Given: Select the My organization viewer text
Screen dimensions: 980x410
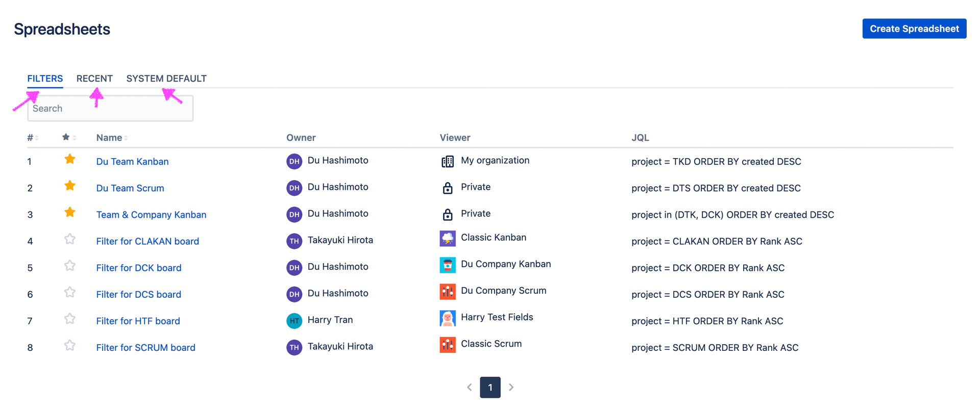Looking at the screenshot, I should point(495,161).
